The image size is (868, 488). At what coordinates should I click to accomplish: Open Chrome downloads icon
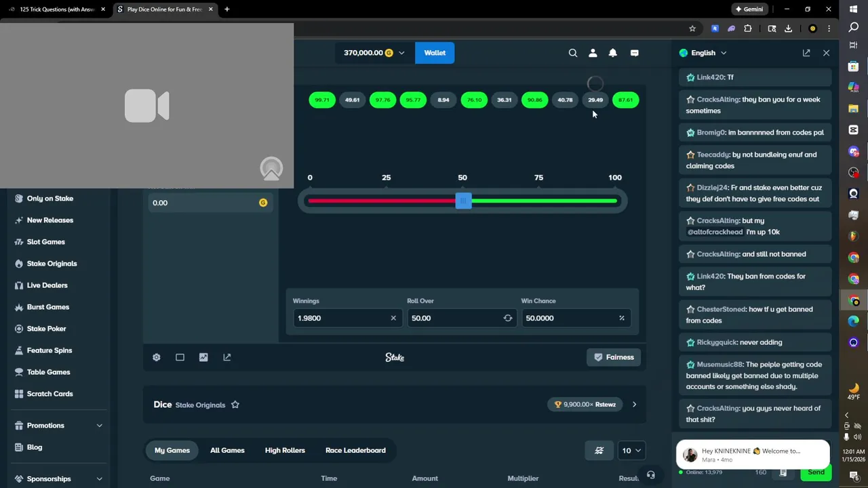click(788, 28)
